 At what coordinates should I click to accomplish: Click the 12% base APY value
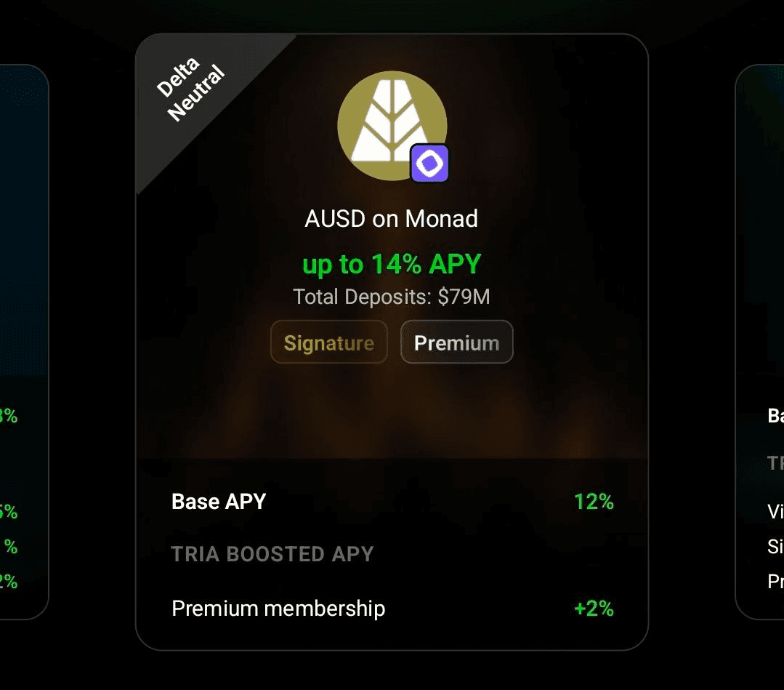click(594, 502)
